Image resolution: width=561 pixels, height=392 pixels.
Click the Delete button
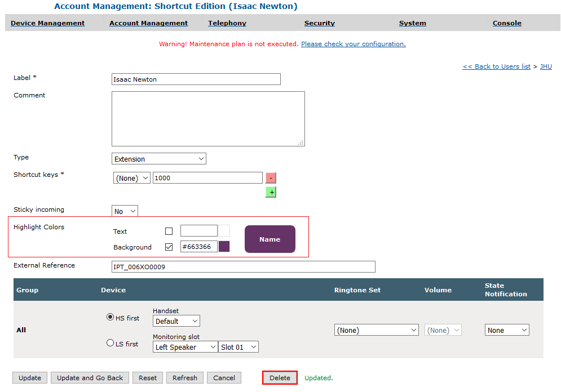click(x=280, y=378)
